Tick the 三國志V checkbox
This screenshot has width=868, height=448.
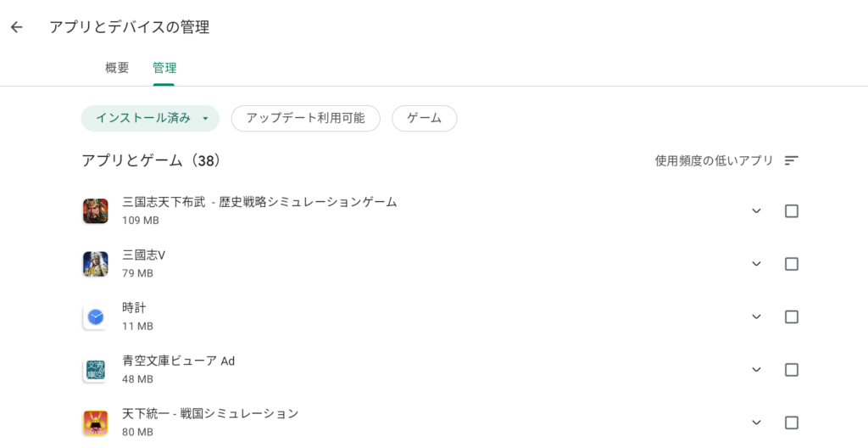pyautogui.click(x=792, y=264)
